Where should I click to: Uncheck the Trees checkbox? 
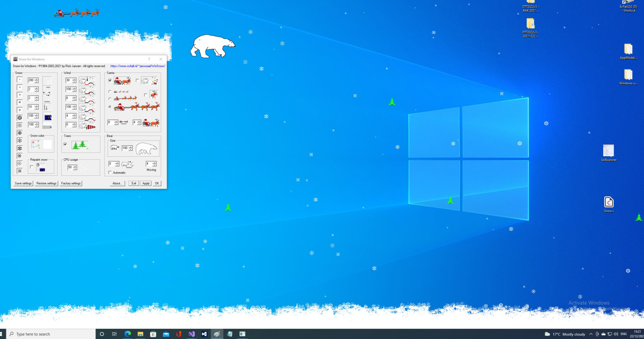[65, 144]
